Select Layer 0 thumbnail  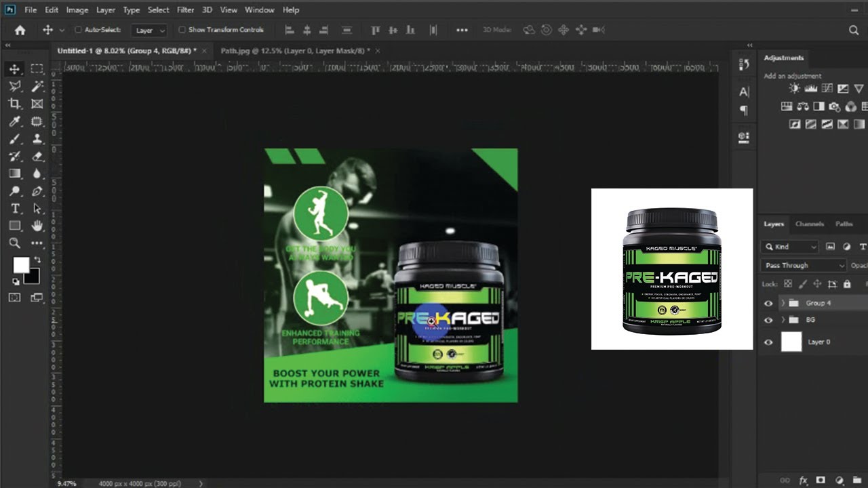click(x=791, y=342)
